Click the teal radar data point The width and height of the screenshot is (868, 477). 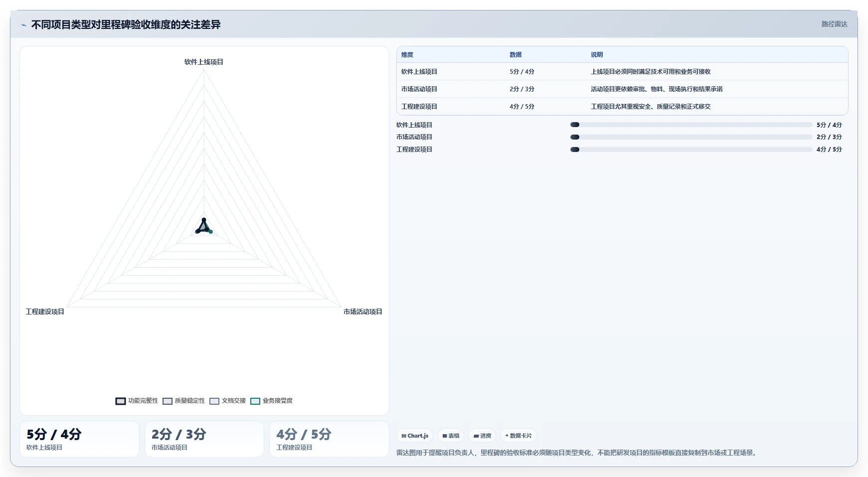[210, 232]
